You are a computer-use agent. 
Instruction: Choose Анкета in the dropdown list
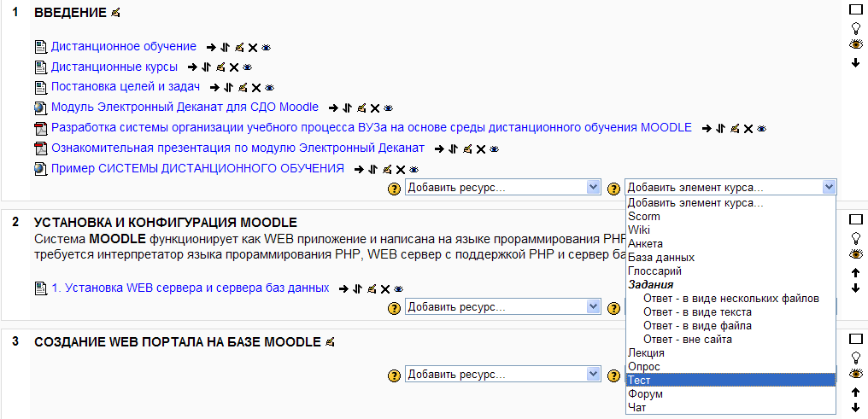730,244
